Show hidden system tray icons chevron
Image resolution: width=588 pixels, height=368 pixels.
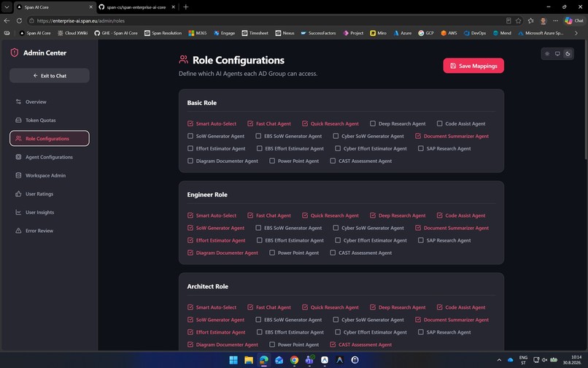(x=499, y=360)
